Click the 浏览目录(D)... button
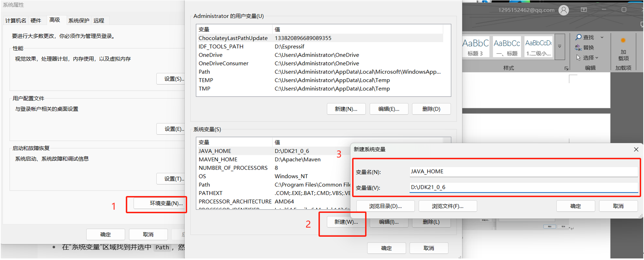 click(385, 206)
